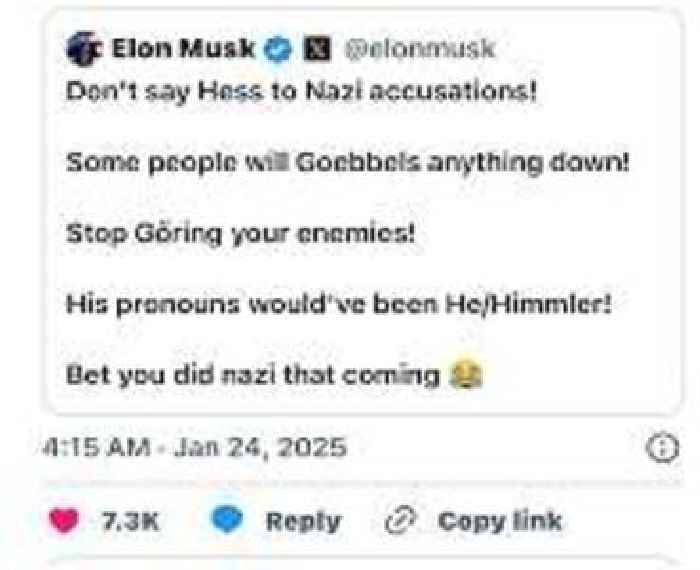Open the 4:15 AM Jan 24, 2025 timestamp
Image resolution: width=700 pixels, height=570 pixels.
(194, 447)
